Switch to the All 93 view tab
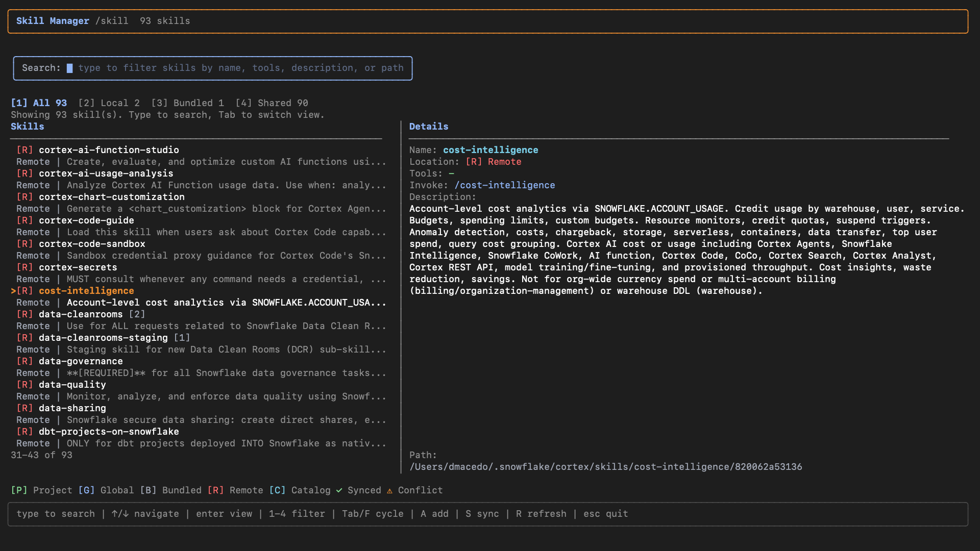The height and width of the screenshot is (551, 980). coord(39,103)
